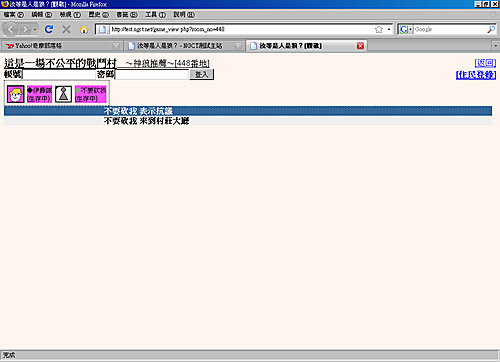
Task: Stop loading with the X icon
Action: pos(66,29)
